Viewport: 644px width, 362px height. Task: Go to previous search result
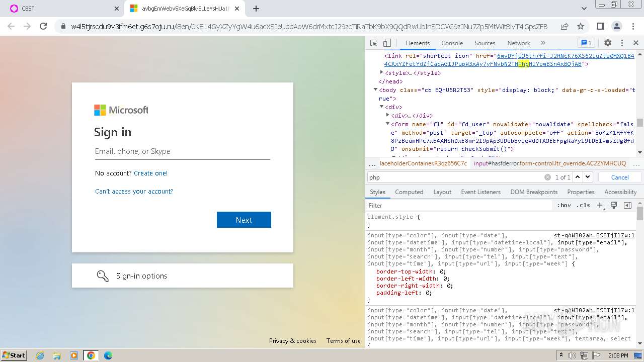coord(578,177)
